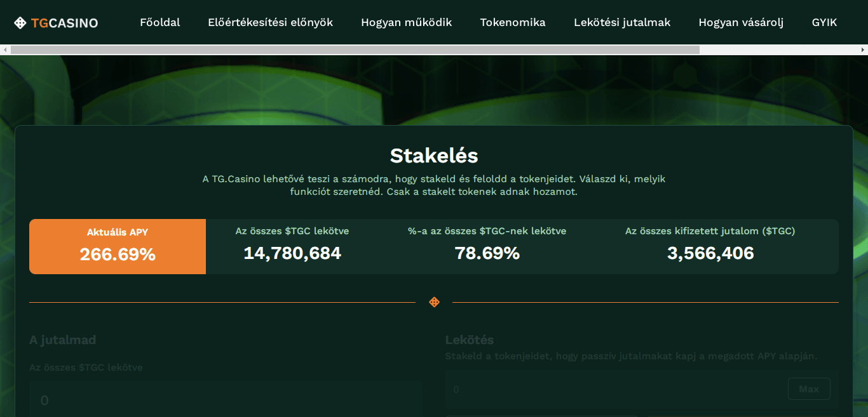Click '%-a az összes $TGC-nek lekötve' label
This screenshot has height=417, width=868.
pos(487,231)
